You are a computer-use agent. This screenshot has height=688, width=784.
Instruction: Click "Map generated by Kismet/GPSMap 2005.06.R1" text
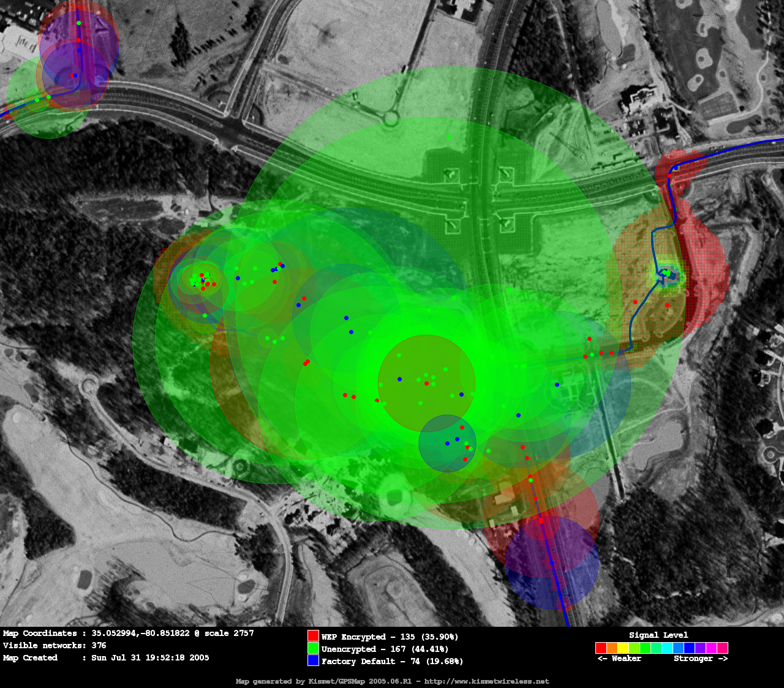(323, 681)
